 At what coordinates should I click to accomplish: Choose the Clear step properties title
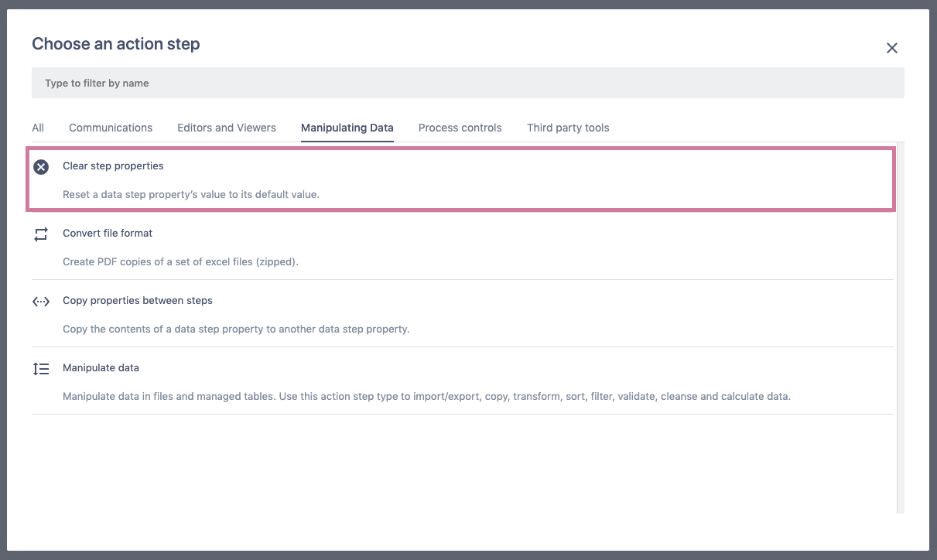click(113, 166)
